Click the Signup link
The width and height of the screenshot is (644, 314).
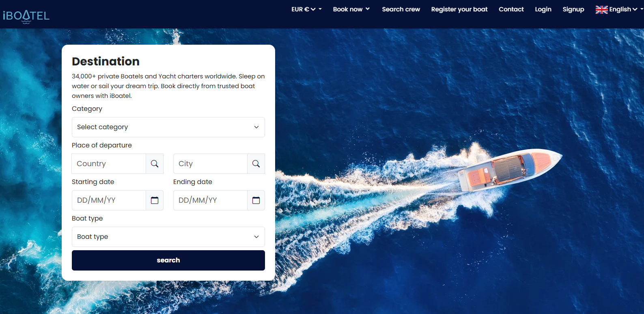573,9
